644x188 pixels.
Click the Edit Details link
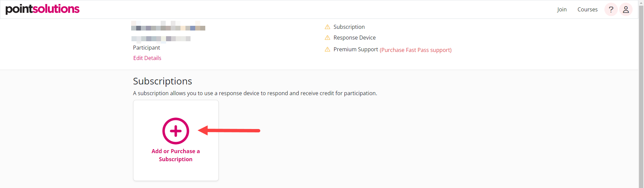147,58
